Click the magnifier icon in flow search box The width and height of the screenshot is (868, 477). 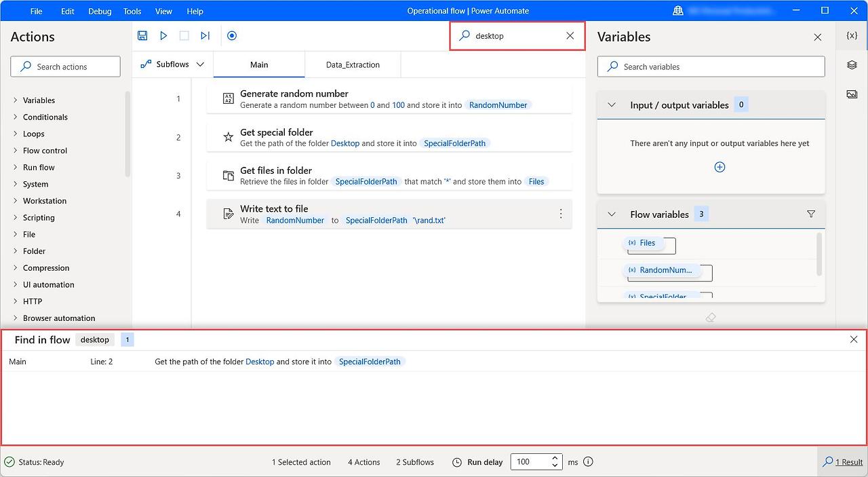click(465, 35)
